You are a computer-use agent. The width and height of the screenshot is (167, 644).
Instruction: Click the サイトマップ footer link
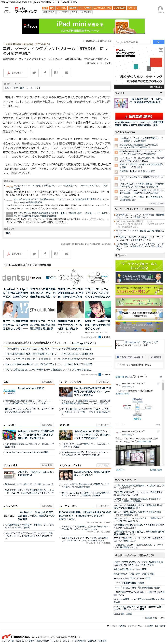(x=112, y=626)
